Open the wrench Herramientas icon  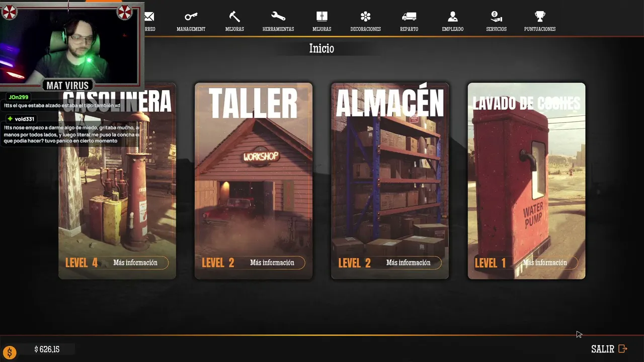[x=278, y=17]
